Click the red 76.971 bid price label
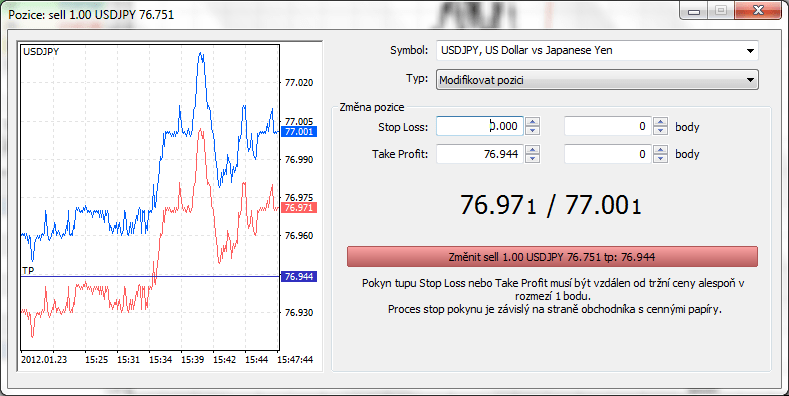The height and width of the screenshot is (396, 789). click(299, 207)
